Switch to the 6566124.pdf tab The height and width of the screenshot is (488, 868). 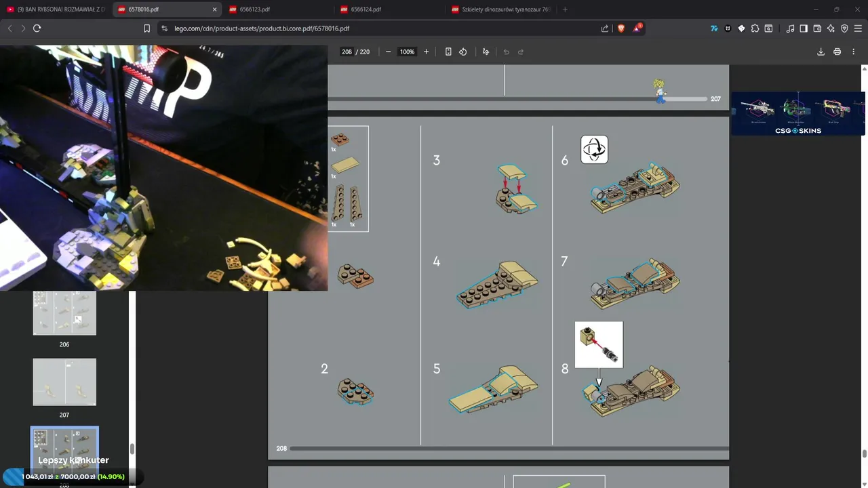click(x=390, y=9)
